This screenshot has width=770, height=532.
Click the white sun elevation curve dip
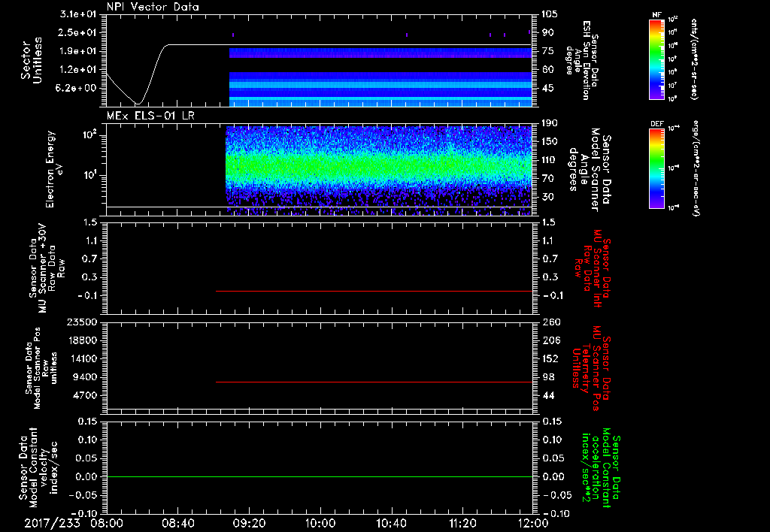[138, 103]
